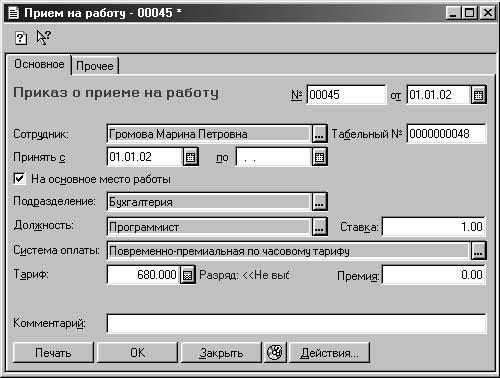Click the help question mark icon
The image size is (500, 378).
click(21, 38)
